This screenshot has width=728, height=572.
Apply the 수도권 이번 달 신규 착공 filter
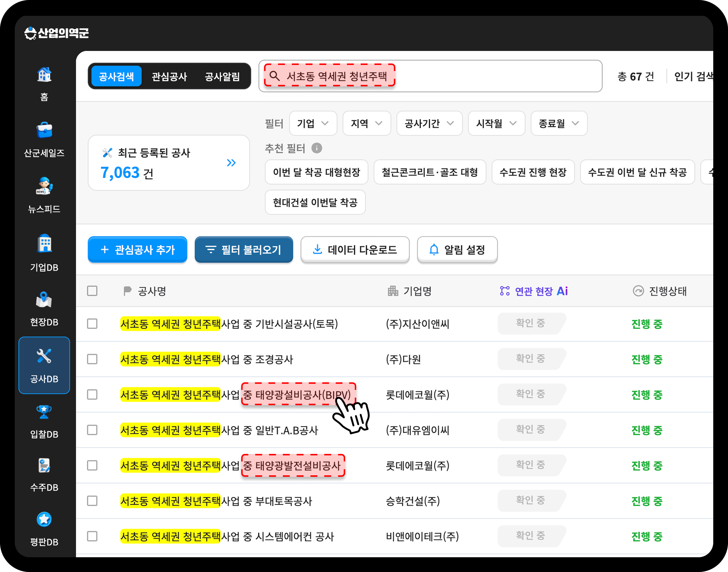[637, 172]
